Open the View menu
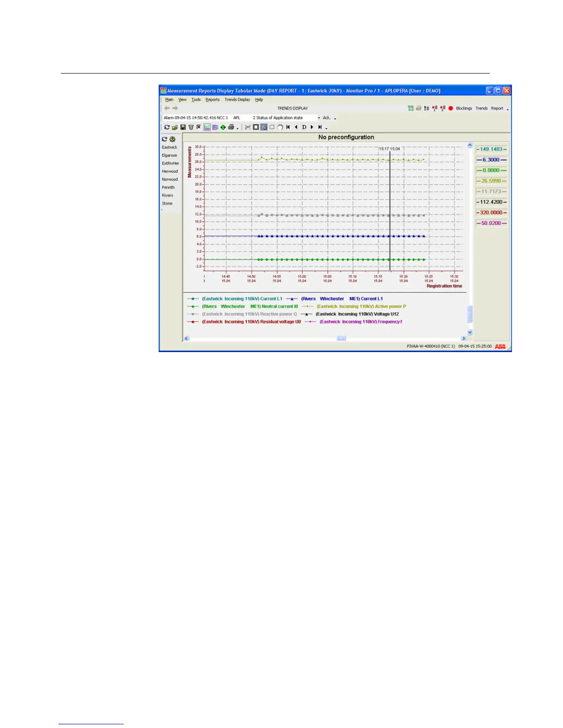563x728 pixels. click(183, 100)
